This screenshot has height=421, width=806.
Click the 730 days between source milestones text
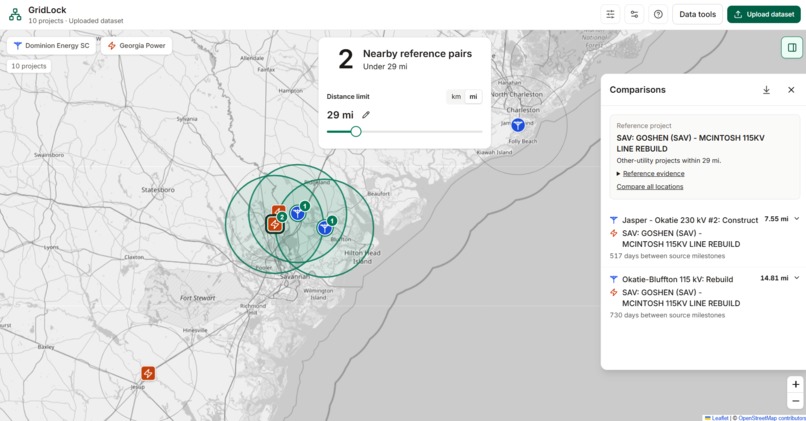click(667, 315)
